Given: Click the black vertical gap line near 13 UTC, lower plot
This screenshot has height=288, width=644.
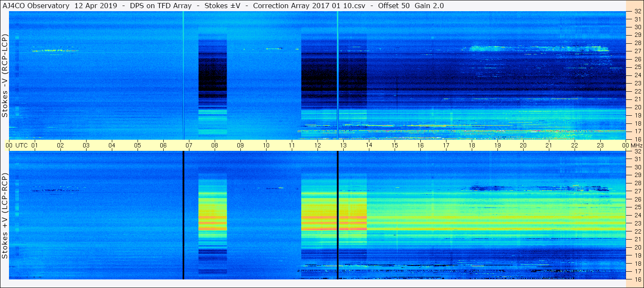Looking at the screenshot, I should pyautogui.click(x=338, y=215).
